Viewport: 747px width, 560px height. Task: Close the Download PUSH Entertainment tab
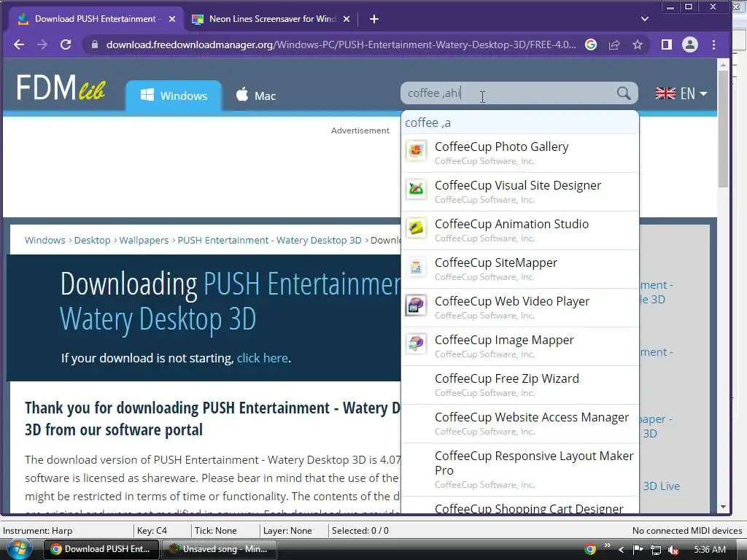point(172,19)
